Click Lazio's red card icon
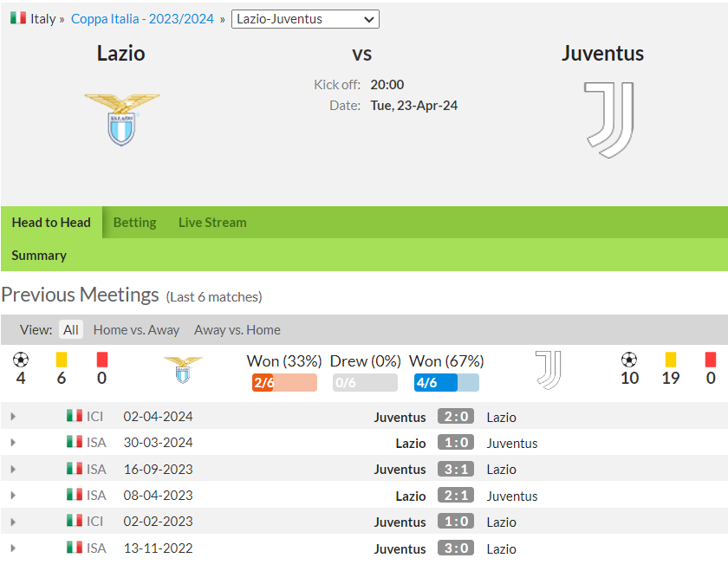The width and height of the screenshot is (728, 584). (x=102, y=360)
